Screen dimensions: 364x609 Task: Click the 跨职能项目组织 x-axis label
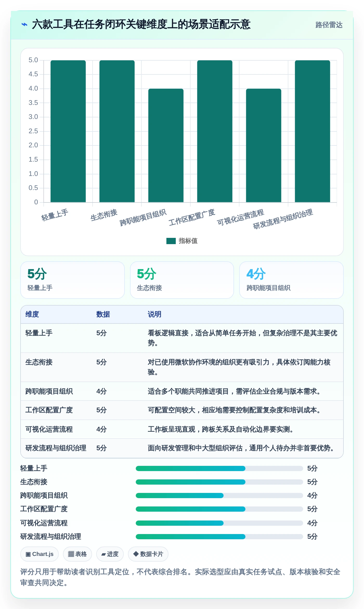(x=143, y=218)
